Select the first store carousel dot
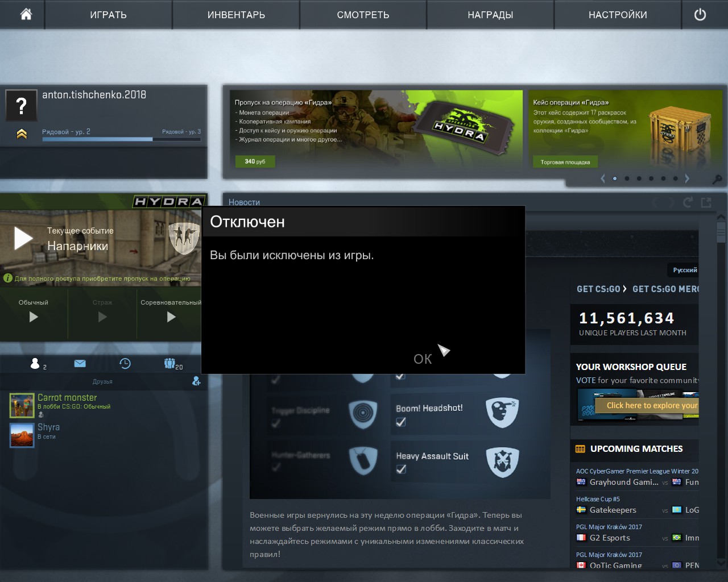 (615, 178)
